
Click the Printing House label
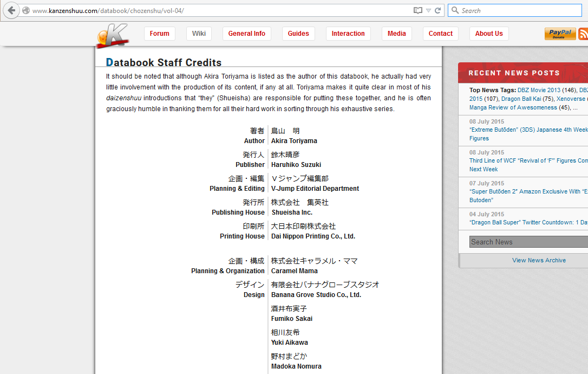[242, 236]
